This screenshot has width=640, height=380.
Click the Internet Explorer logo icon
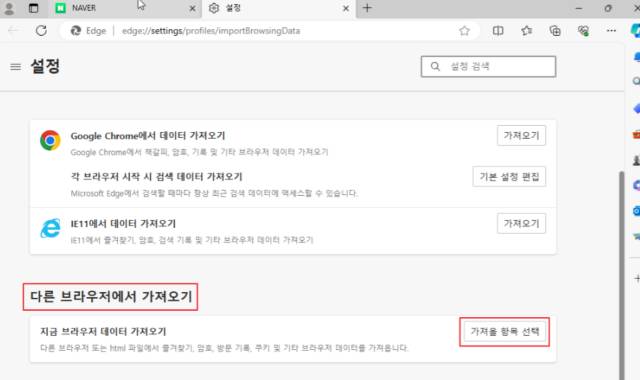point(50,228)
